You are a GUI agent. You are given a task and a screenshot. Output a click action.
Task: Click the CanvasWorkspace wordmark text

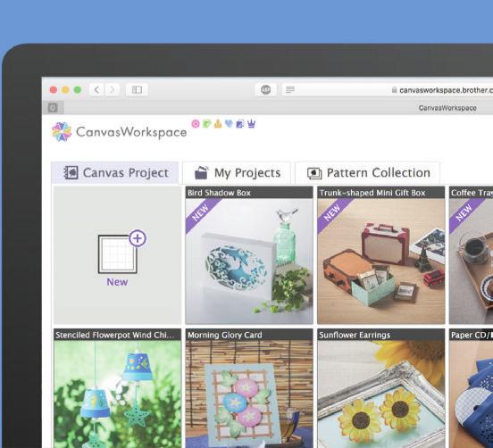coord(131,132)
